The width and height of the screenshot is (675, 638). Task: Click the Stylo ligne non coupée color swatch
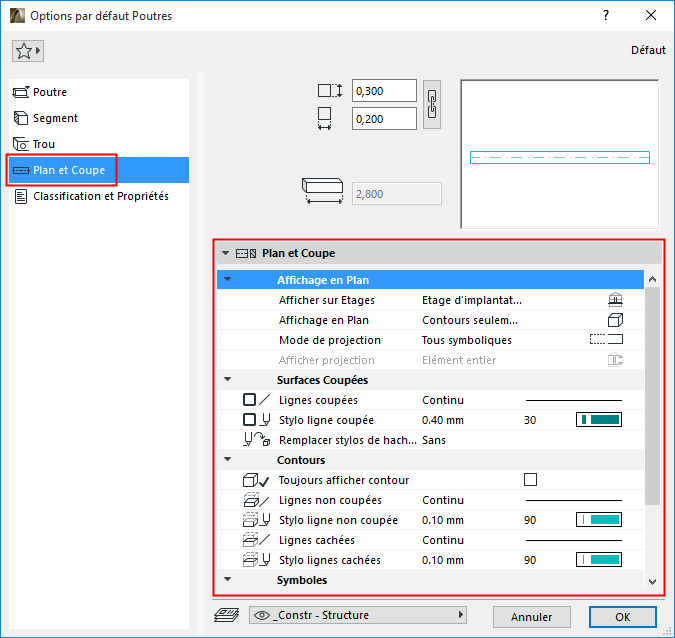(x=599, y=520)
